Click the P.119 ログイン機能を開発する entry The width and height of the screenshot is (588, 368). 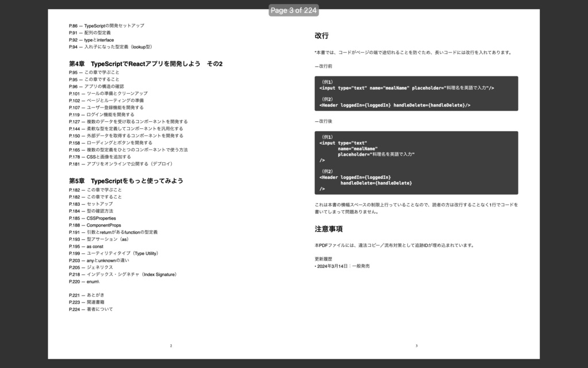click(x=102, y=114)
